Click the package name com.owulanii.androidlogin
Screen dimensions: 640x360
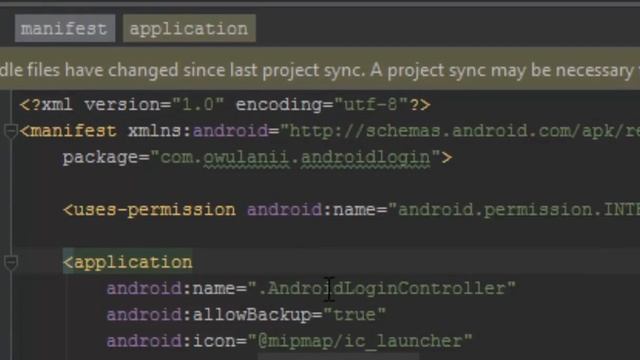coord(296,158)
